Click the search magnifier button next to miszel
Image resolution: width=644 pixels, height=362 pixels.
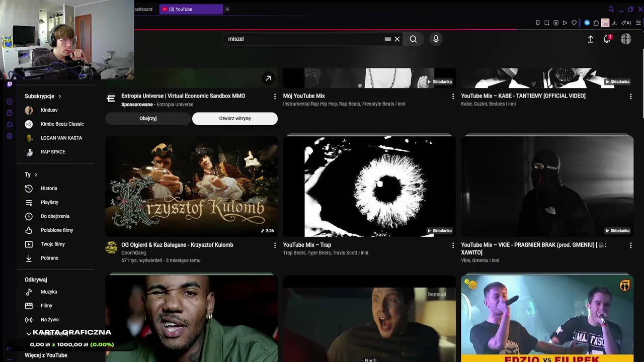pos(413,39)
